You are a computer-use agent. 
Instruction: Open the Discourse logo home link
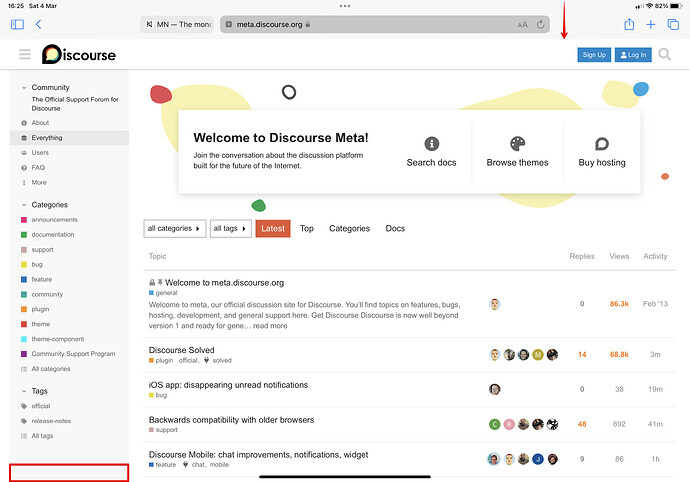[x=79, y=55]
